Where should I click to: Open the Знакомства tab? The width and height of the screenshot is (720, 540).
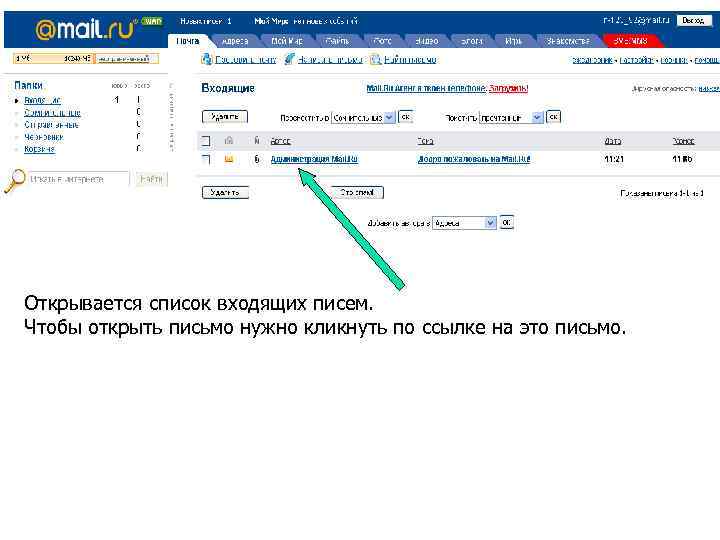pyautogui.click(x=568, y=41)
